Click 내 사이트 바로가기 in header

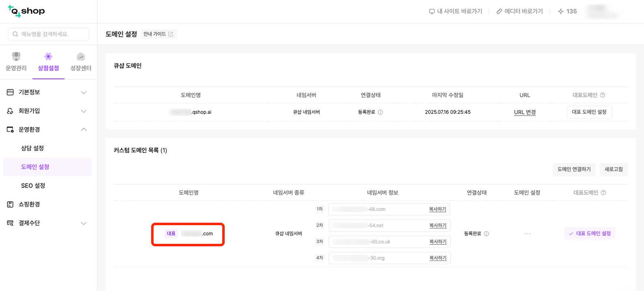click(x=455, y=11)
